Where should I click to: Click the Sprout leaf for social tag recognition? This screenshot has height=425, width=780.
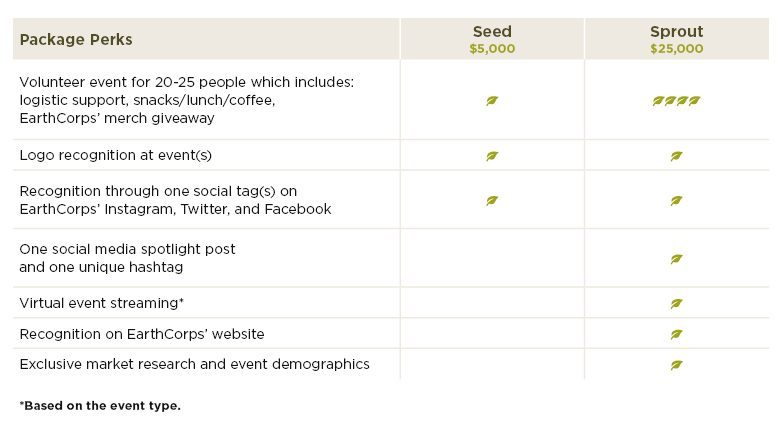(x=676, y=201)
